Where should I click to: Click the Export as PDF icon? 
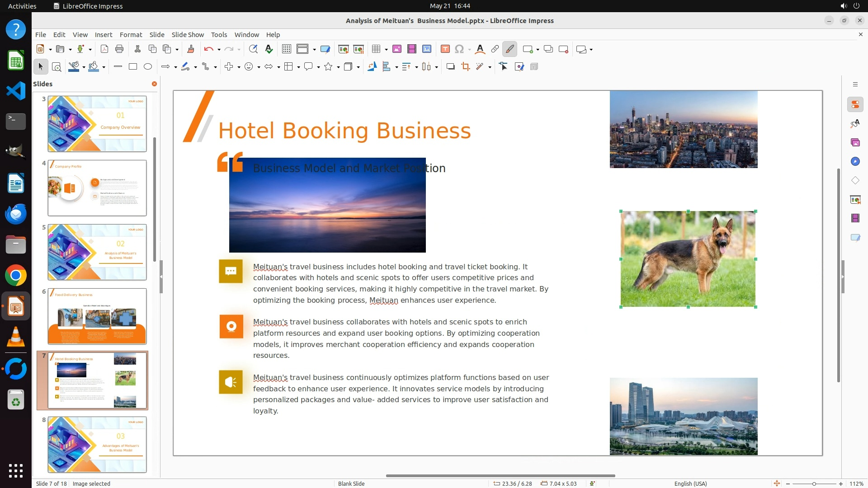[x=104, y=49]
